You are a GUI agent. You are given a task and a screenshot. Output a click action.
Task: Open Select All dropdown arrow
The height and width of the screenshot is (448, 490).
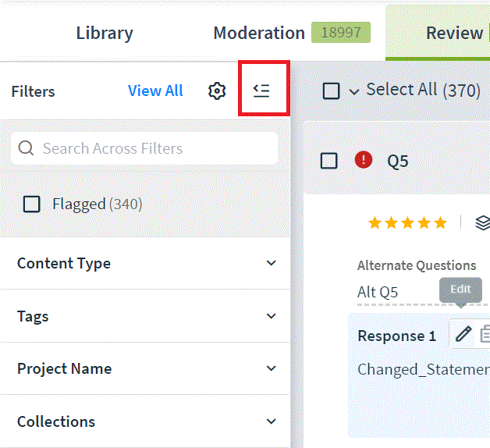pos(354,91)
